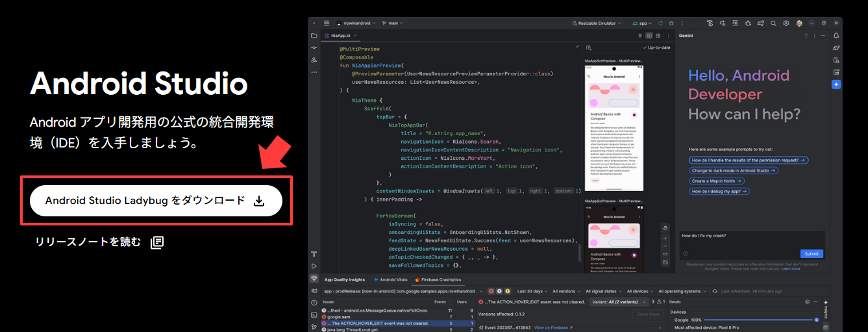868x332 pixels.
Task: Select the ACTION_HOVER_EXIT issue row
Action: (397, 323)
